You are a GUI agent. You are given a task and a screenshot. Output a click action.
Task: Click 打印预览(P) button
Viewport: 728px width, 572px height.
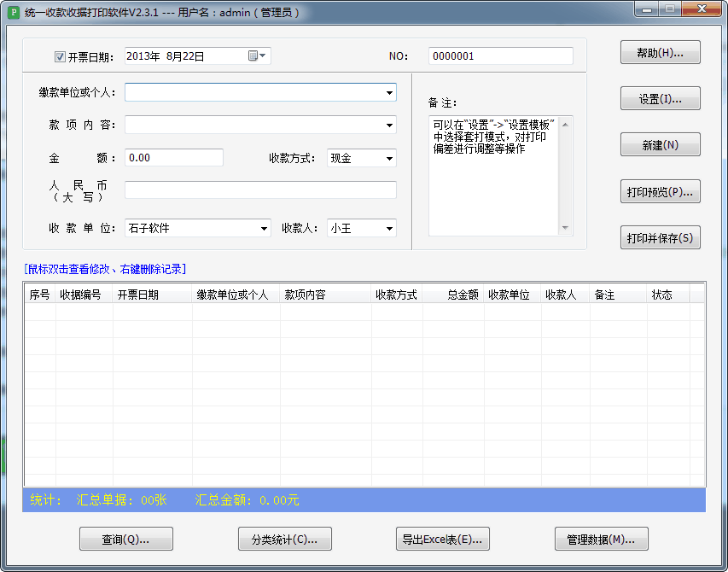tap(660, 192)
